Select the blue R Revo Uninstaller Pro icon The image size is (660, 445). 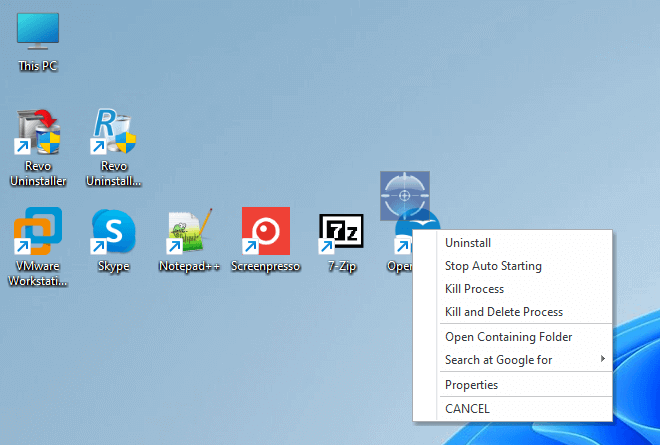pos(114,134)
